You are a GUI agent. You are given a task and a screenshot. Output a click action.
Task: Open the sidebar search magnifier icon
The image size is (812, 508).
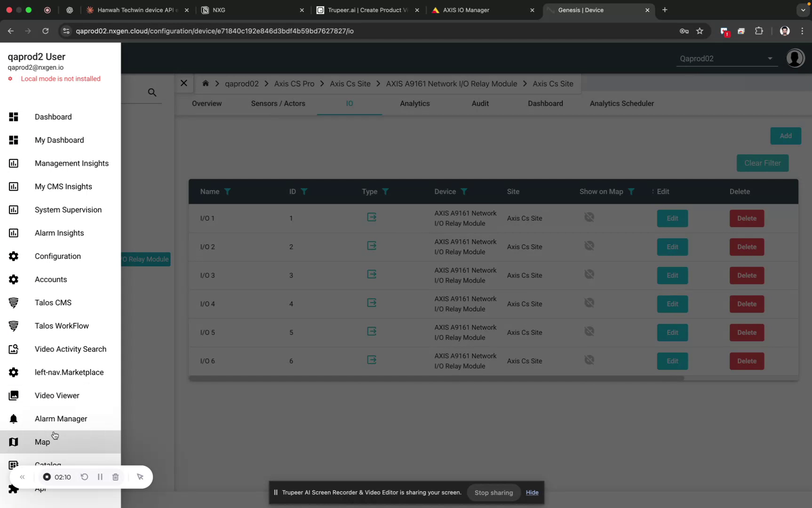(151, 92)
